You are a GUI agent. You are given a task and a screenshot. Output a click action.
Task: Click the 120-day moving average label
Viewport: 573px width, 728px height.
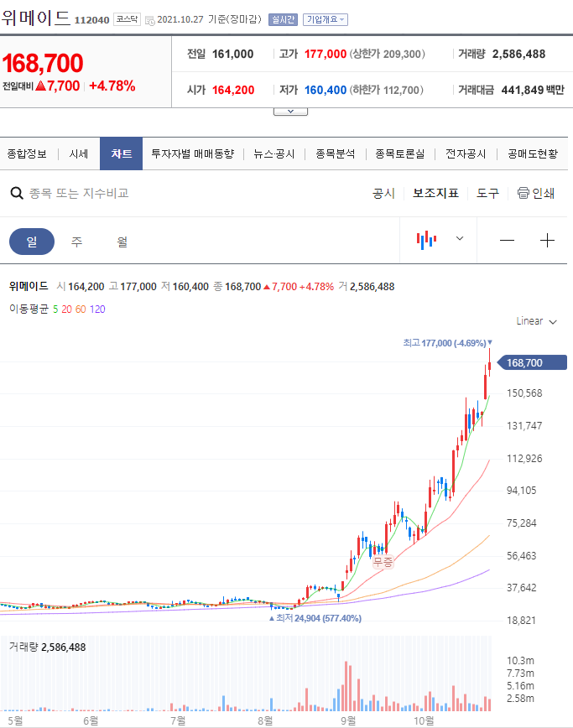[x=97, y=309]
